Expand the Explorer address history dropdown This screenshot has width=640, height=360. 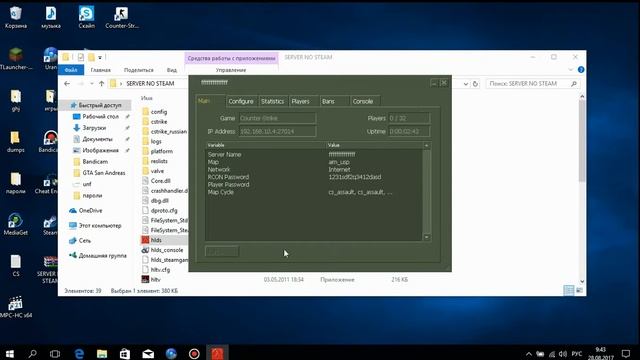(x=465, y=84)
